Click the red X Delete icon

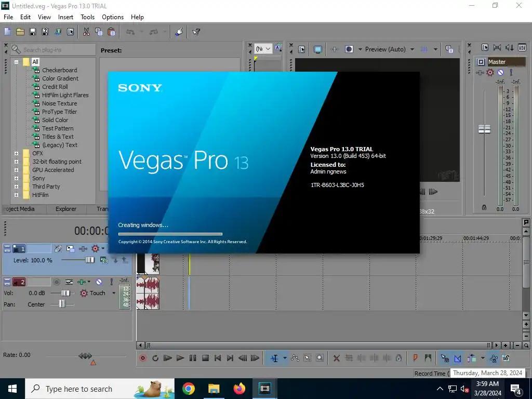tap(336, 358)
